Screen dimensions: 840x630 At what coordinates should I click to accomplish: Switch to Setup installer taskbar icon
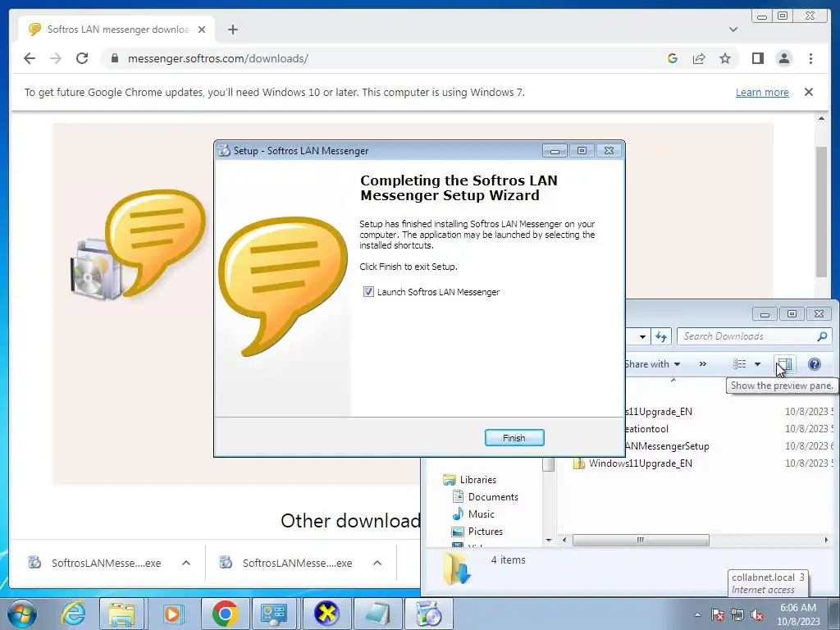pyautogui.click(x=428, y=614)
